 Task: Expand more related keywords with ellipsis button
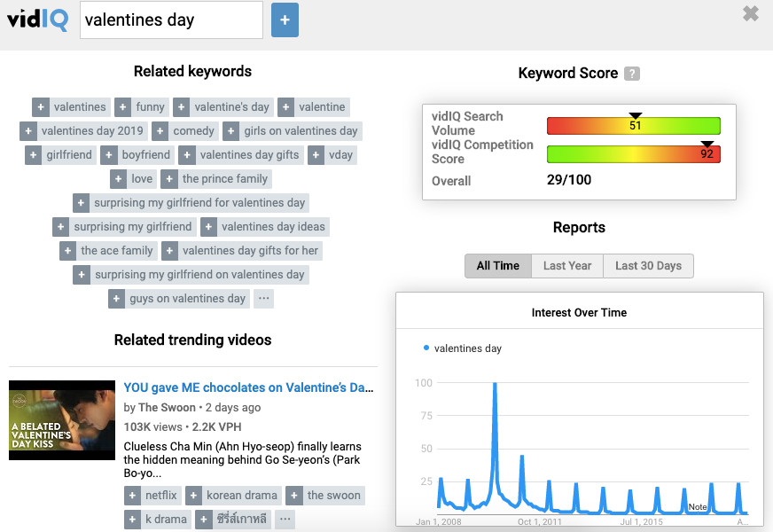(x=264, y=299)
